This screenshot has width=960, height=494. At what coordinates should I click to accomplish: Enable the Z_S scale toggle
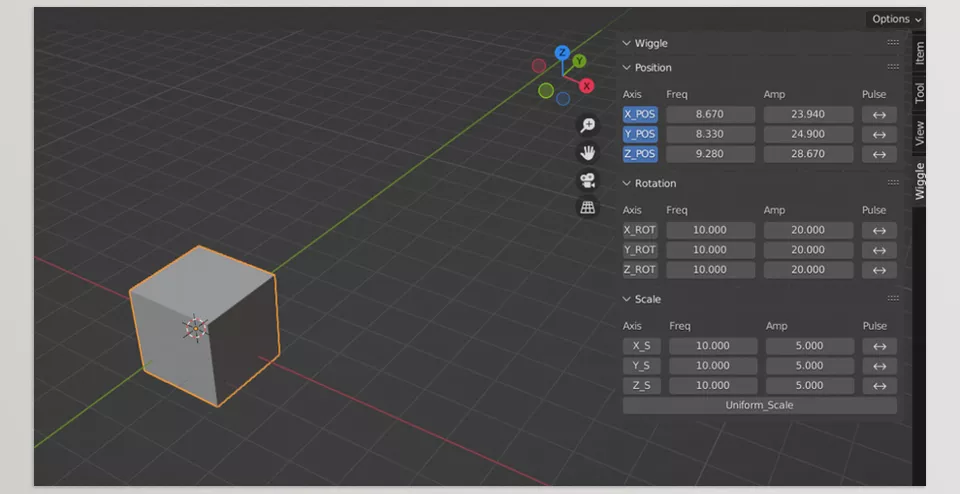click(x=641, y=386)
